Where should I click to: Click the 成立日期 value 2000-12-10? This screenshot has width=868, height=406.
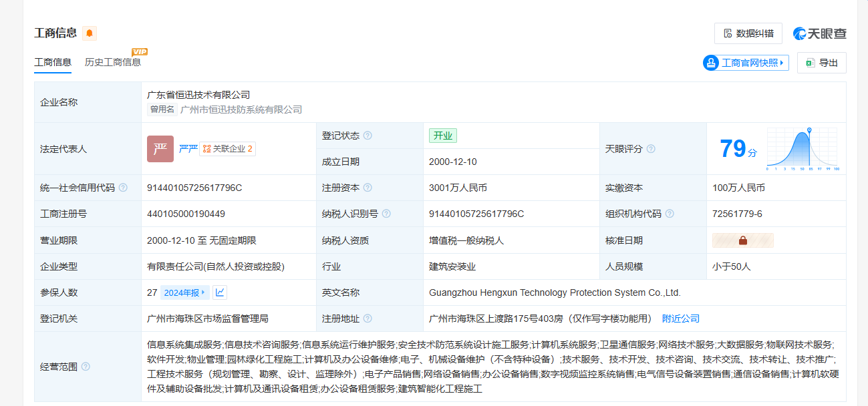tap(453, 162)
